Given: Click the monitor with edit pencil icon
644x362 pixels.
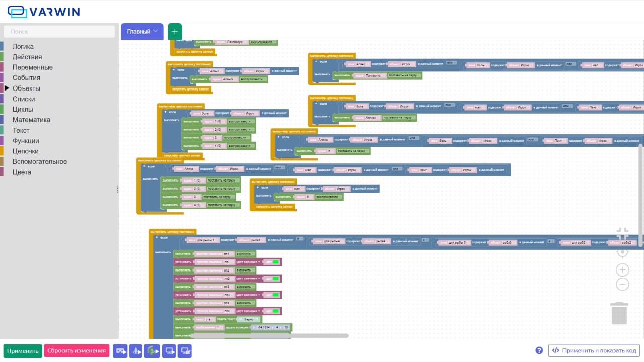Looking at the screenshot, I should (x=184, y=351).
